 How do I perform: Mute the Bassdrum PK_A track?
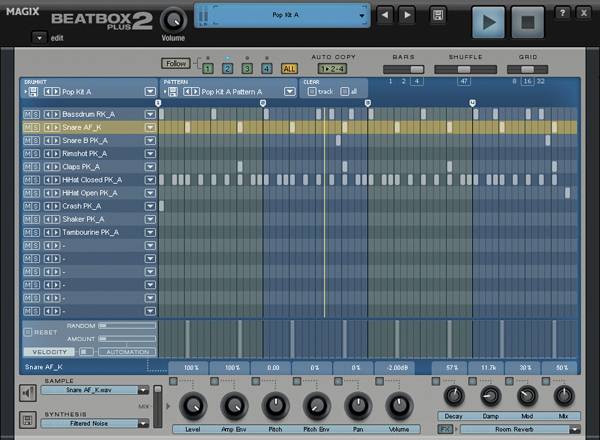[28, 114]
